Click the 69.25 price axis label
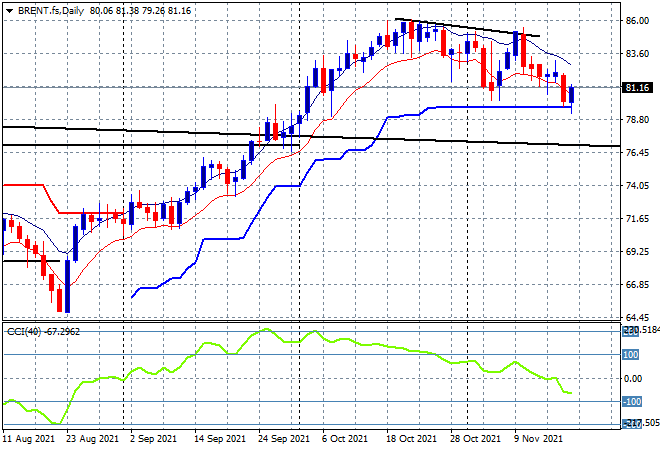The image size is (660, 450). [x=637, y=252]
